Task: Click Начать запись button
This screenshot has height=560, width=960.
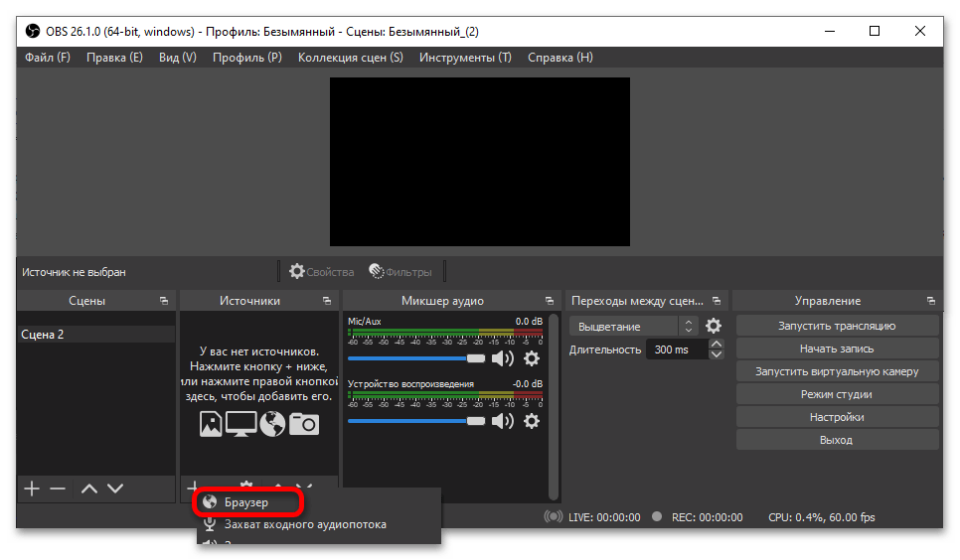Action: tap(837, 349)
